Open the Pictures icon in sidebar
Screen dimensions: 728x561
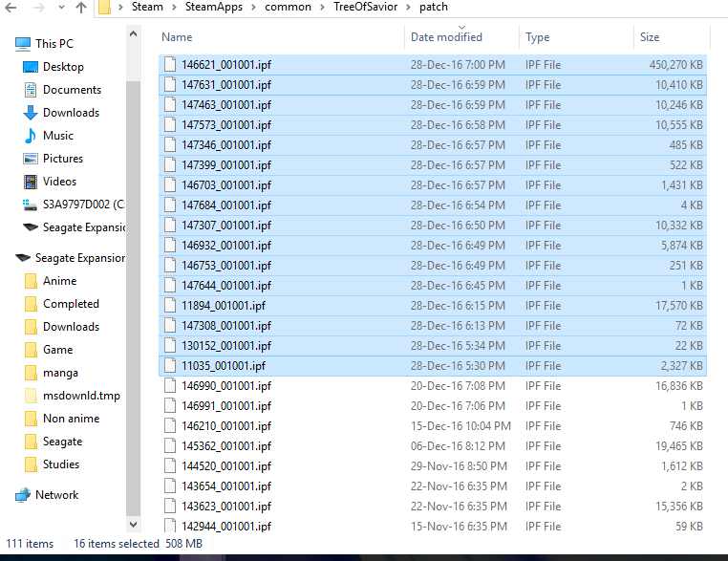[30, 159]
